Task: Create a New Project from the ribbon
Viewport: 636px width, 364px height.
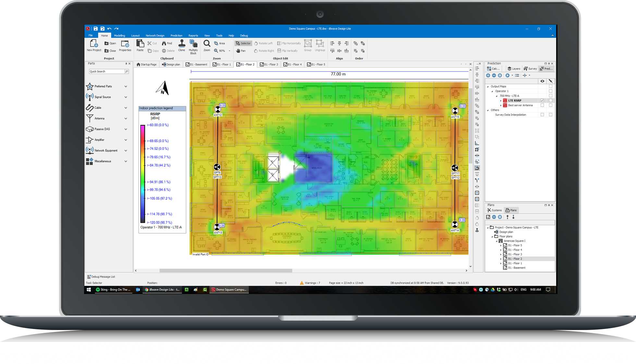Action: point(94,45)
